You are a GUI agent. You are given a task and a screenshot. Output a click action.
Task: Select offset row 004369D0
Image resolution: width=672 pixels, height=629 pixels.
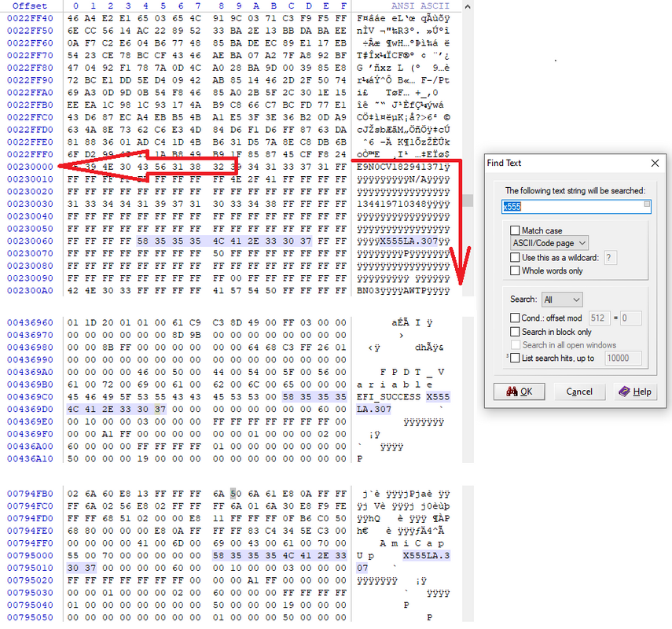pos(30,409)
